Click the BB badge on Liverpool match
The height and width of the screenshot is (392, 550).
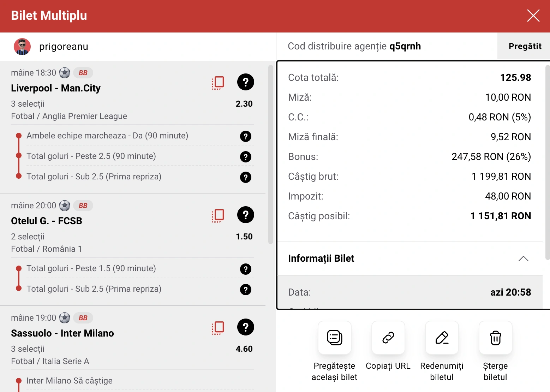click(83, 73)
